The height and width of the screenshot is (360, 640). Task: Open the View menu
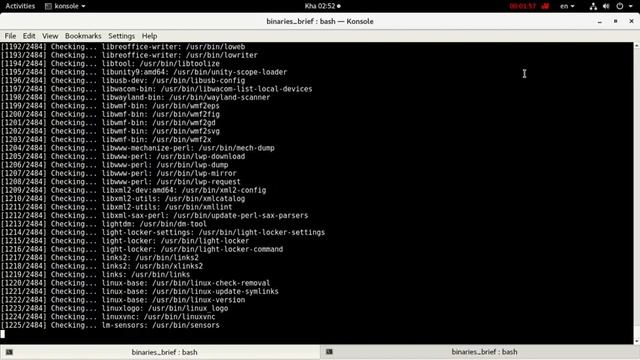point(50,36)
